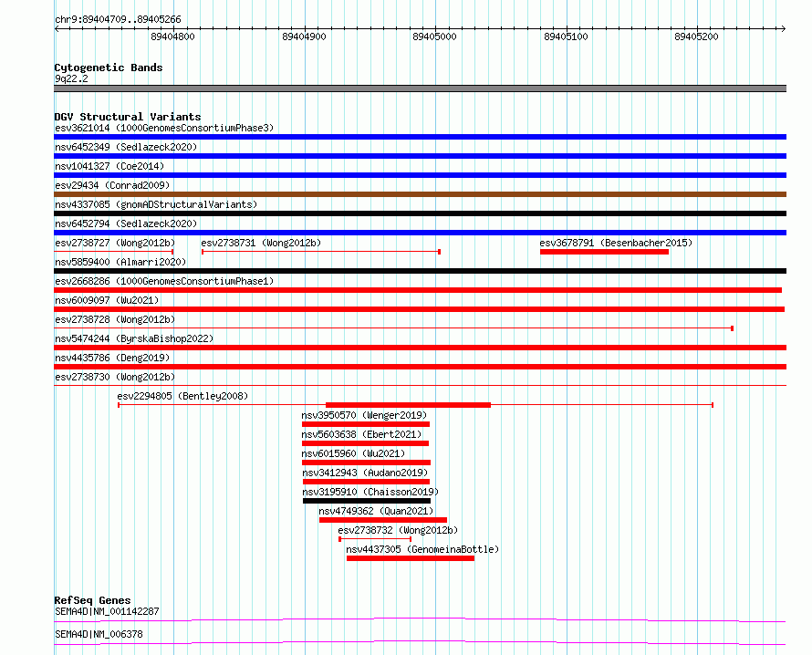The height and width of the screenshot is (655, 812).
Task: Open variant esv2738727 (Wong2012b)
Action: [115, 243]
